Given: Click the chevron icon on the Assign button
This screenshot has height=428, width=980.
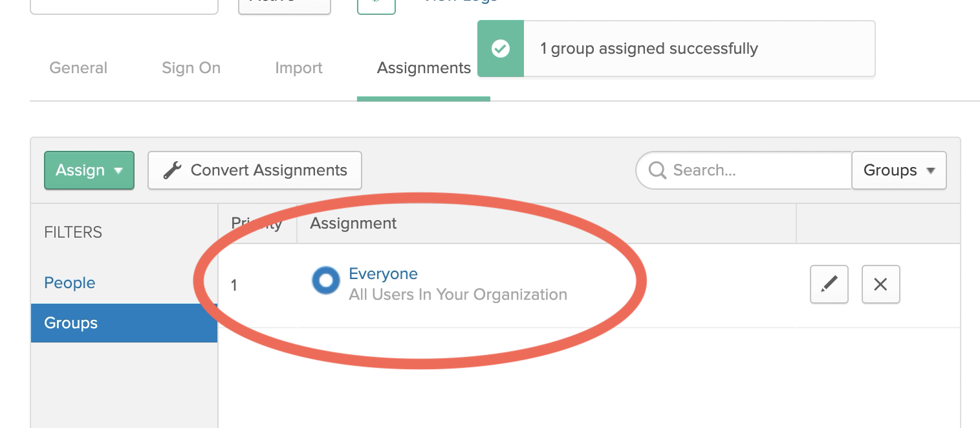Looking at the screenshot, I should (x=119, y=170).
